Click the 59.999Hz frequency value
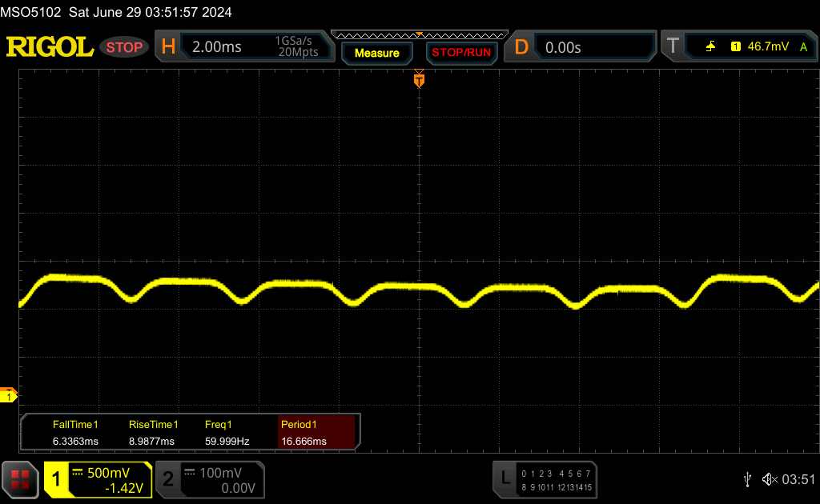820x504 pixels. coord(227,442)
